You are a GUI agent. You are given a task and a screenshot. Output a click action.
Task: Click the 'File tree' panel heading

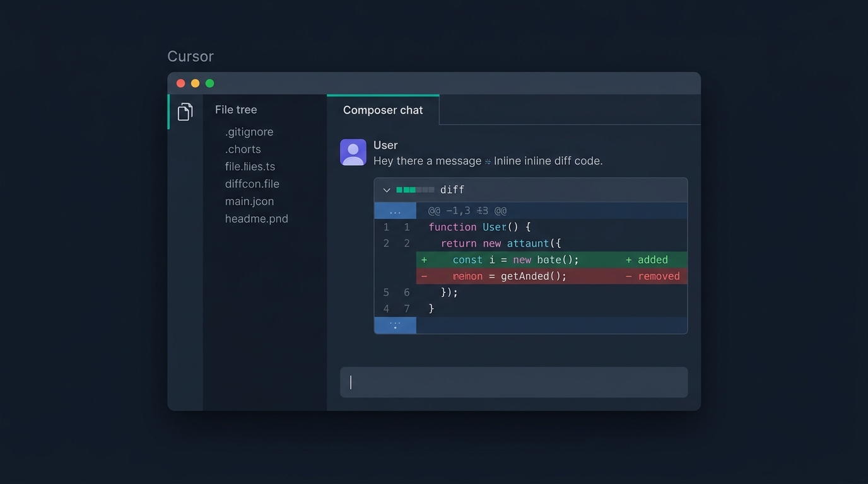(236, 110)
